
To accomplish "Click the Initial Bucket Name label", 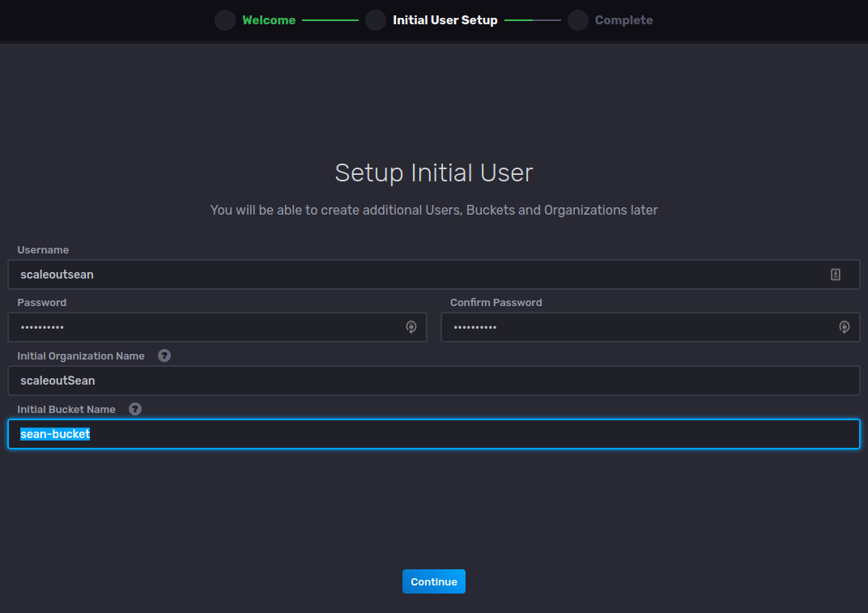I will (x=66, y=409).
